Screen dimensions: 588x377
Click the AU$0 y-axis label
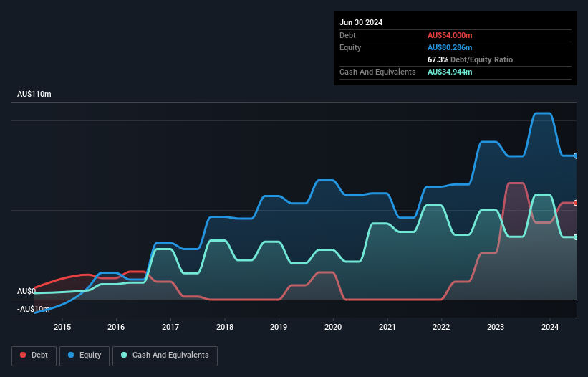(26, 292)
